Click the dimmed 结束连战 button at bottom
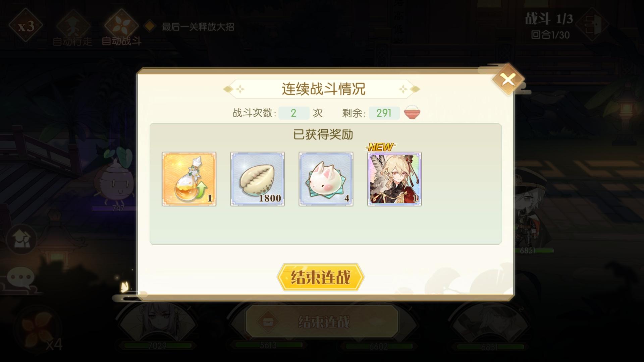Screen dimensions: 644x362 322,321
